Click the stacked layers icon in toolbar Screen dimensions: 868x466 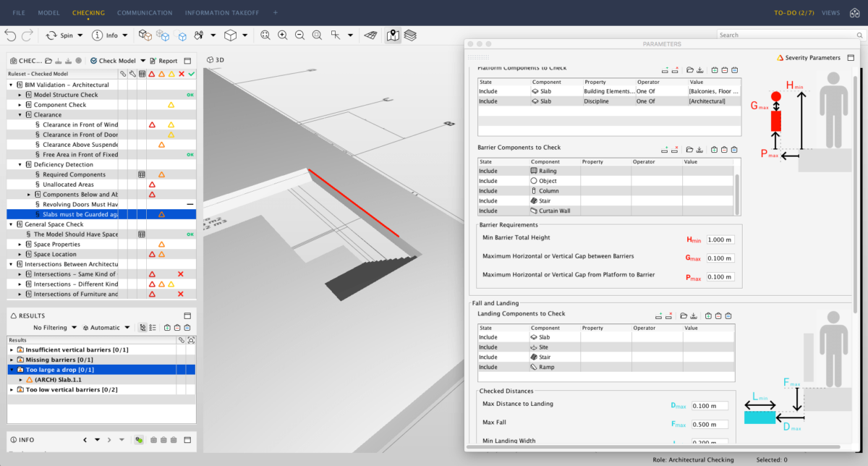pyautogui.click(x=410, y=35)
